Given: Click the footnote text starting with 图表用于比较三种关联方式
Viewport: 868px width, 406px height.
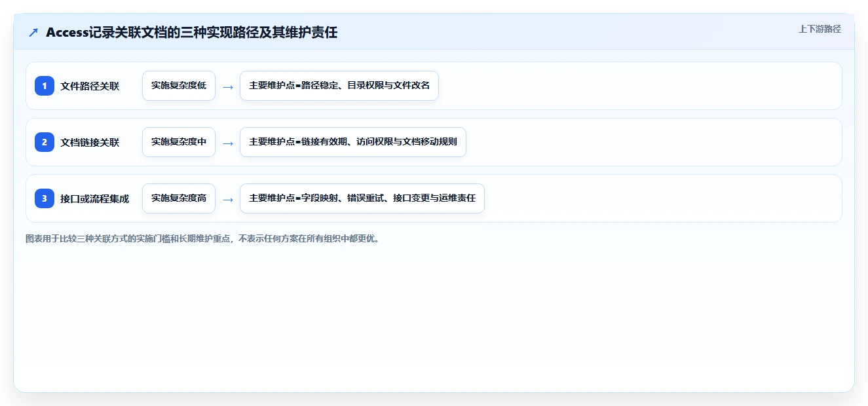Looking at the screenshot, I should tap(202, 238).
